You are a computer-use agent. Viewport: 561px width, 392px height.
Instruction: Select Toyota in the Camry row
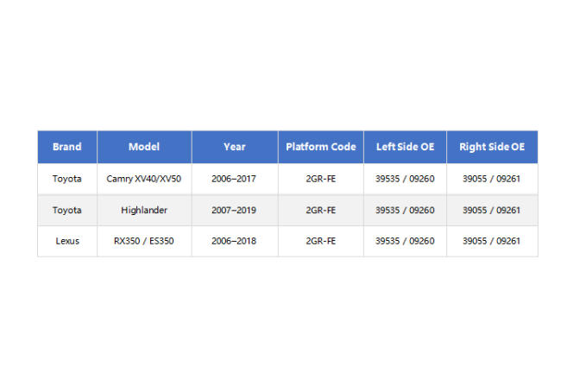(x=67, y=179)
